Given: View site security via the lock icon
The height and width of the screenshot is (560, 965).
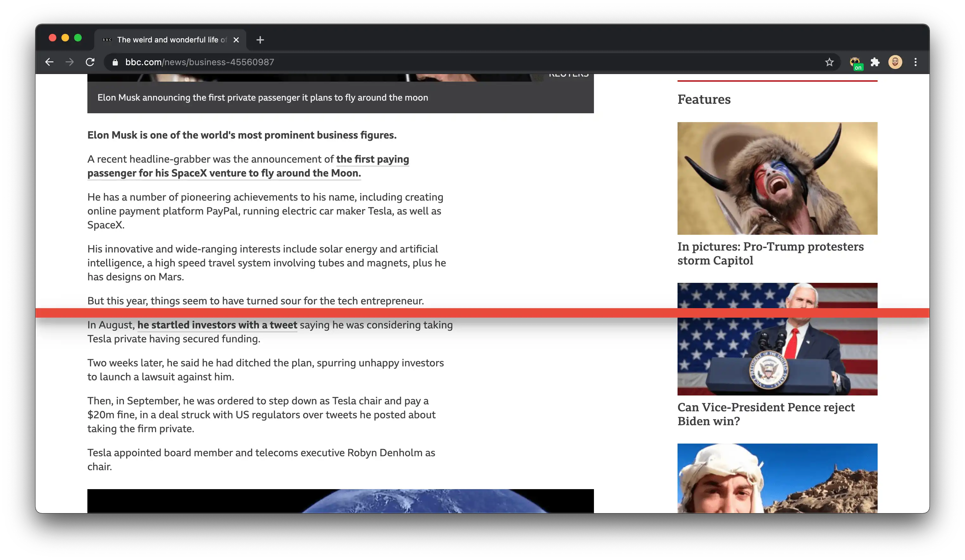Looking at the screenshot, I should [115, 62].
